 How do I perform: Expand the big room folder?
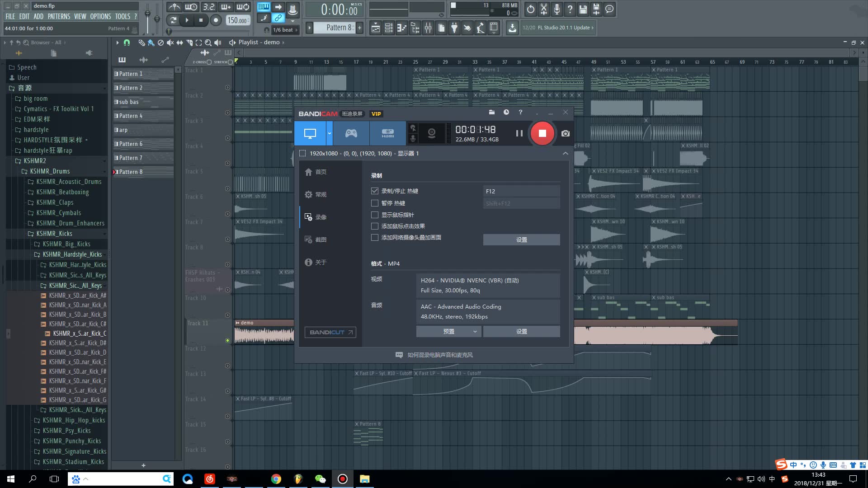point(35,99)
